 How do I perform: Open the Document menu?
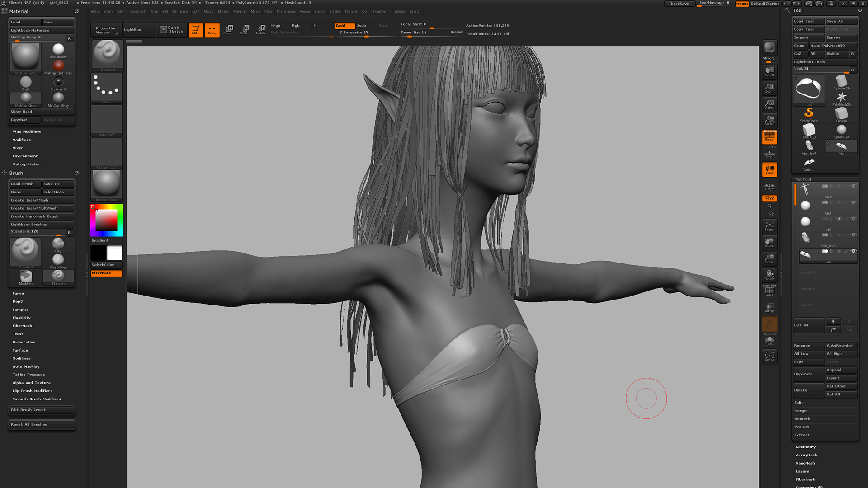(x=137, y=11)
